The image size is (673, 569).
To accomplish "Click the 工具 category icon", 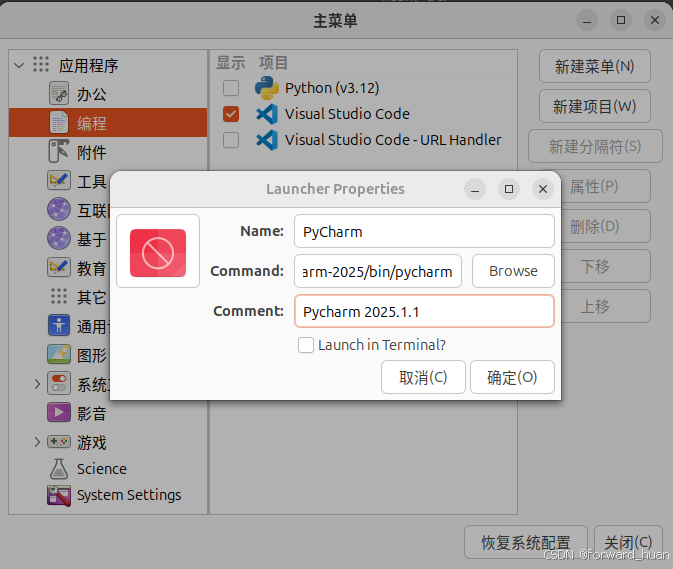I will [x=59, y=180].
